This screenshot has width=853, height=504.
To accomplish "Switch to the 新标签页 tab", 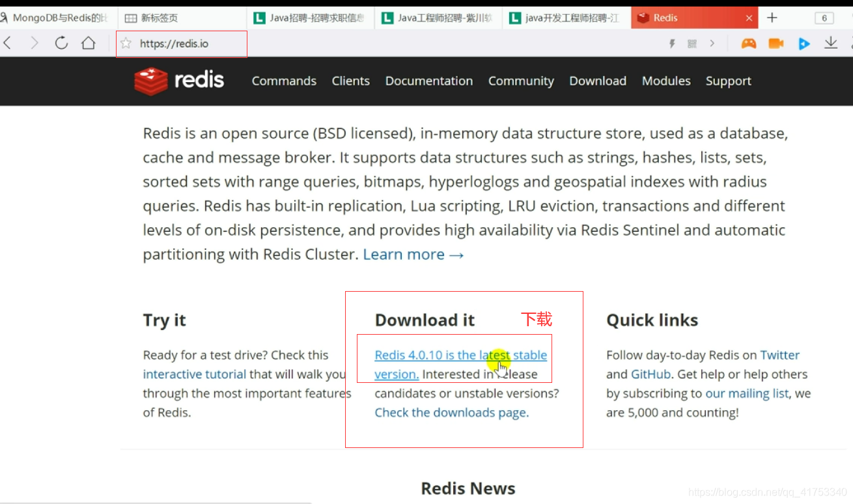I will (x=182, y=18).
